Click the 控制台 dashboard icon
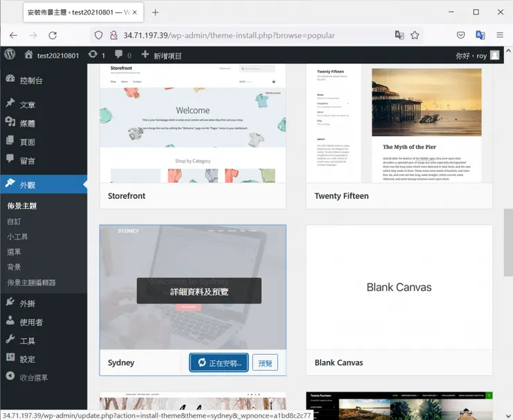This screenshot has height=420, width=513. [10, 78]
